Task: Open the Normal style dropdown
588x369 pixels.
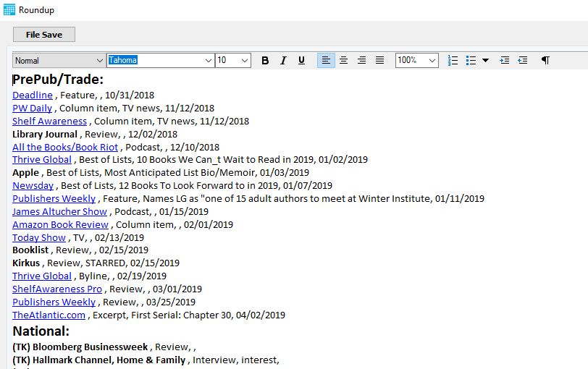Action: tap(99, 61)
